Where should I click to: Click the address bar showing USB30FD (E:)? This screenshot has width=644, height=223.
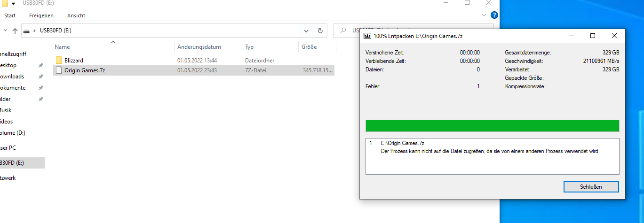(x=160, y=31)
